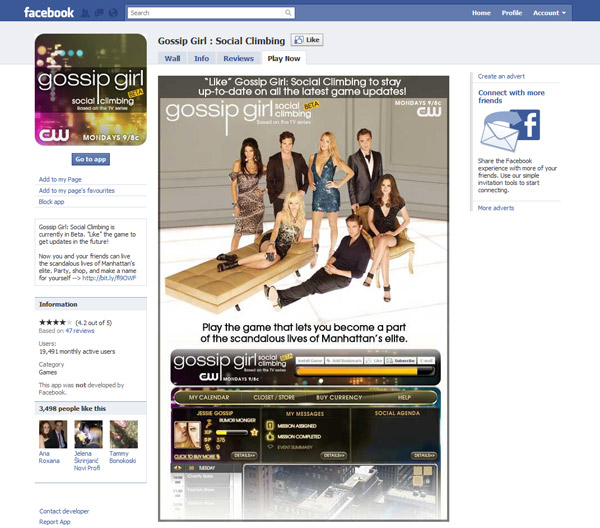600x528 pixels.
Task: Click CLICK TO BUY MORE $ link
Action: click(x=197, y=456)
